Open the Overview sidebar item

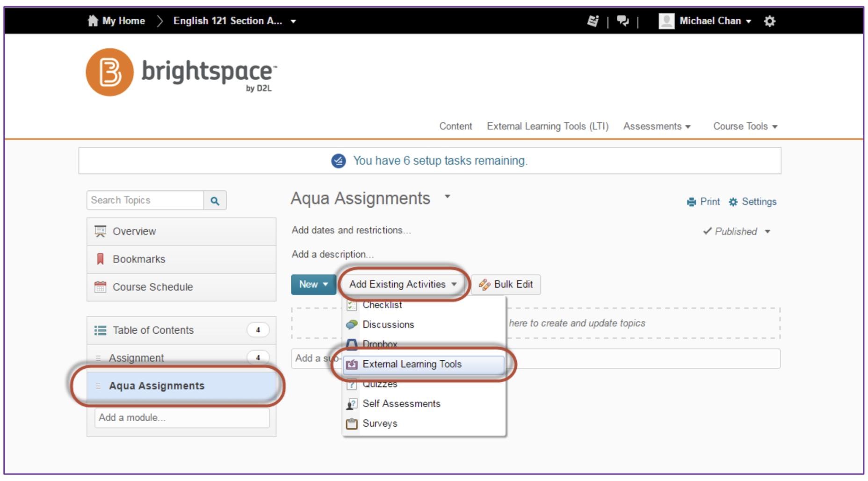pos(181,232)
